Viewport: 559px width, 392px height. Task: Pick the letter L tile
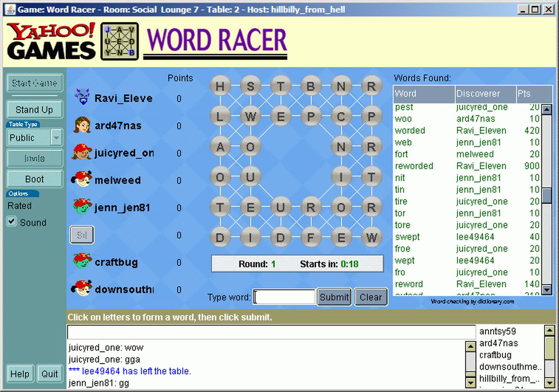pyautogui.click(x=220, y=117)
